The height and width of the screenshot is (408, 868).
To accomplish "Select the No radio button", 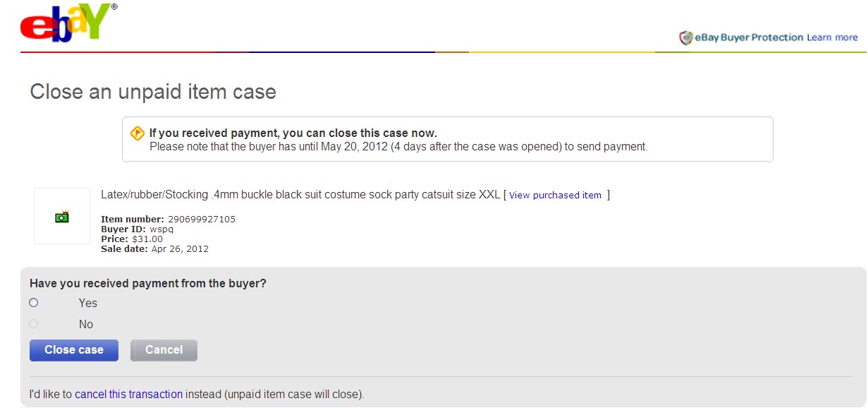I will click(x=34, y=324).
